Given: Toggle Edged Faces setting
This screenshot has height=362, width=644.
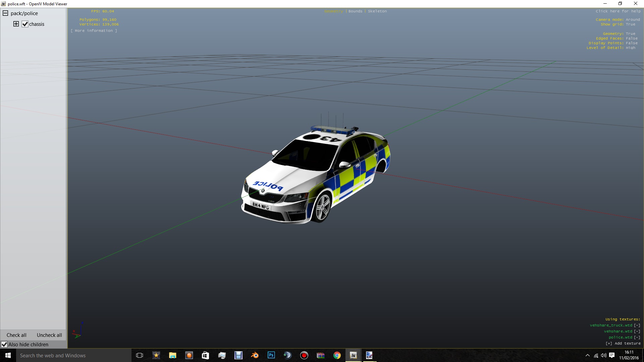Looking at the screenshot, I should (616, 38).
